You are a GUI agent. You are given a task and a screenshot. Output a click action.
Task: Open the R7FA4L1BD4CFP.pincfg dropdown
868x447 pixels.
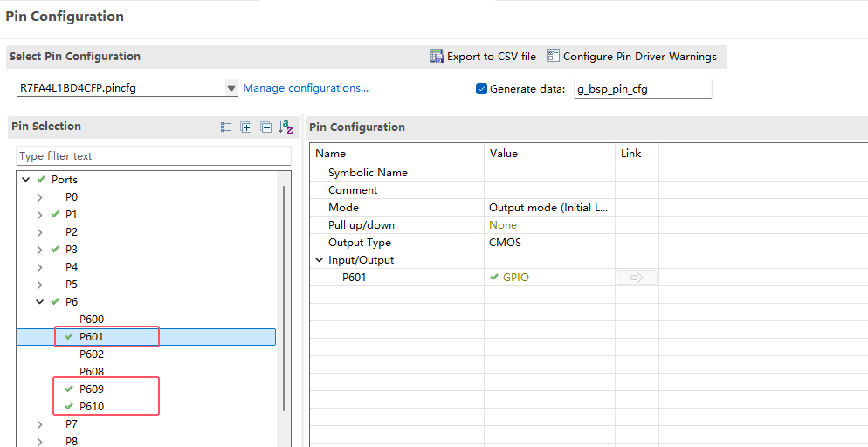(x=231, y=88)
